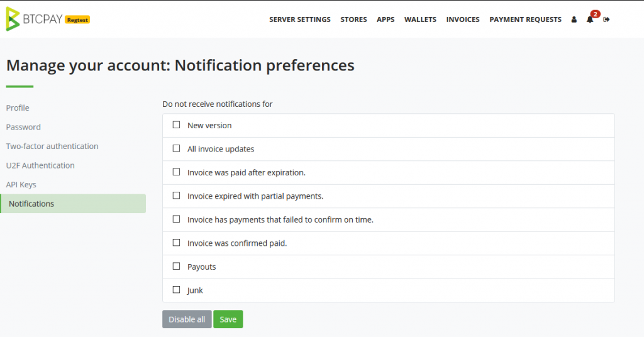Open the API Keys sidebar link
The height and width of the screenshot is (337, 644).
pos(21,185)
